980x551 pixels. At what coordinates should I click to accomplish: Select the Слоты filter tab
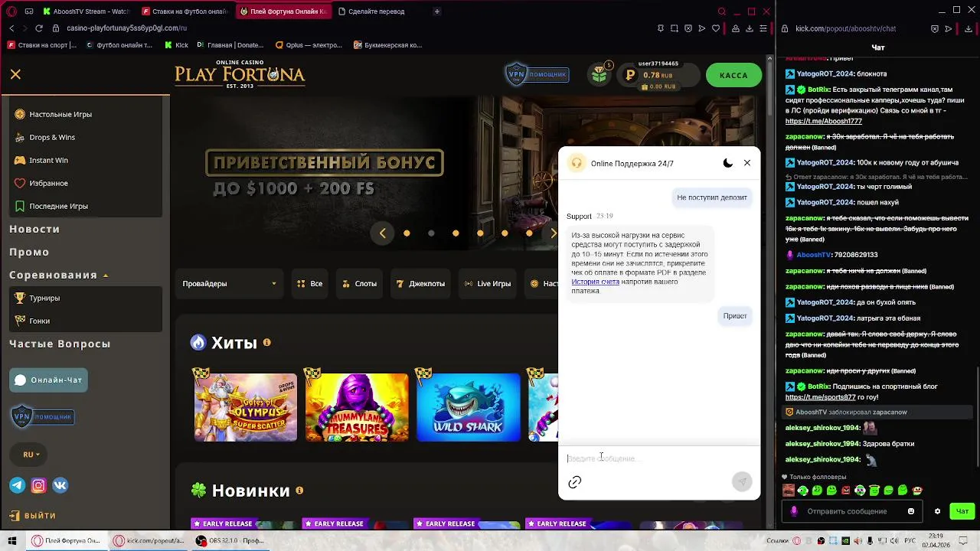[x=359, y=284]
